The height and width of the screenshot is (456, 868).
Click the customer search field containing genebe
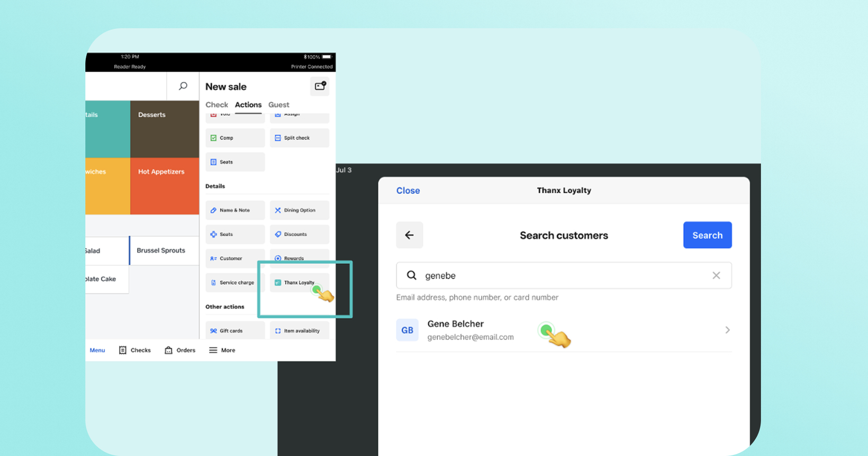[x=564, y=275]
